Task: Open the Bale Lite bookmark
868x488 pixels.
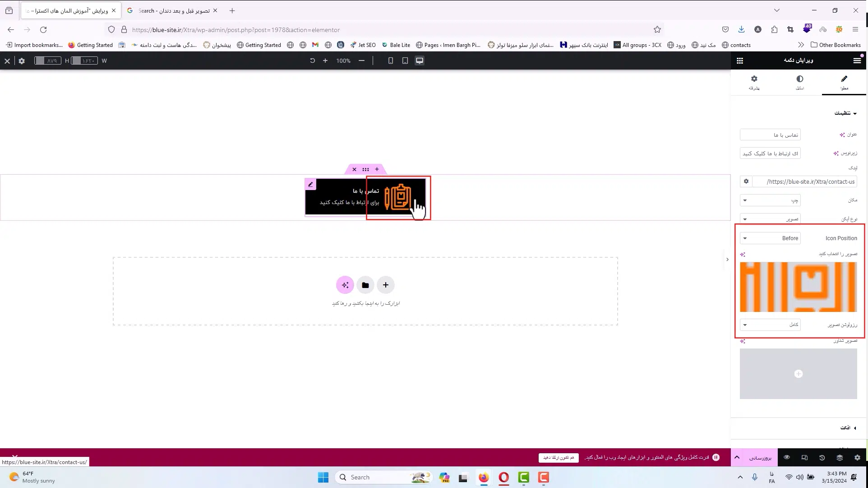Action: click(396, 45)
